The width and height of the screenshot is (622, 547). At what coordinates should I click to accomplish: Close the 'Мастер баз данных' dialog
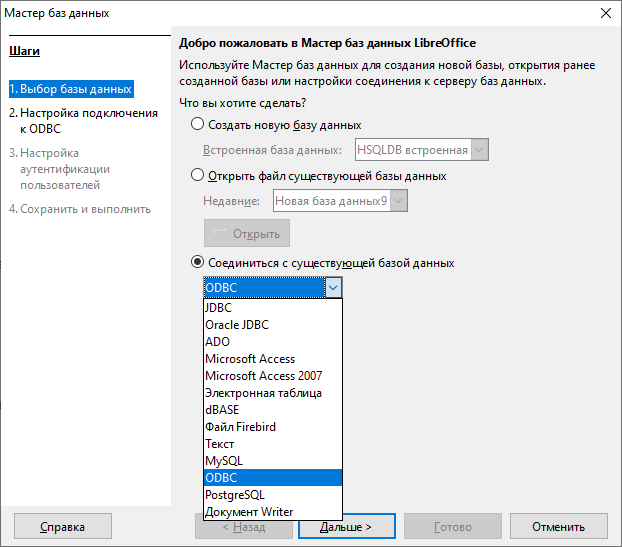(x=605, y=13)
